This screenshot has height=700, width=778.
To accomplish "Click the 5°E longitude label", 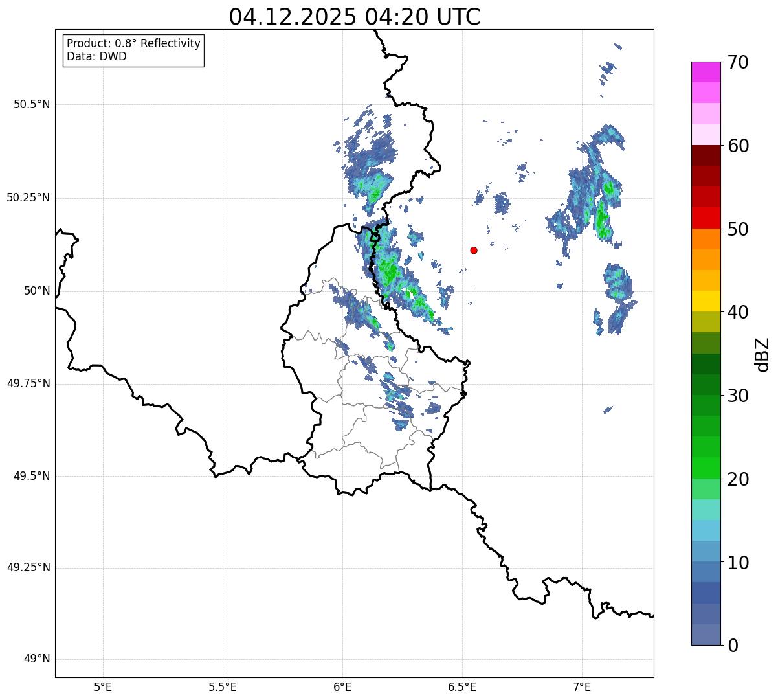I will pyautogui.click(x=103, y=686).
